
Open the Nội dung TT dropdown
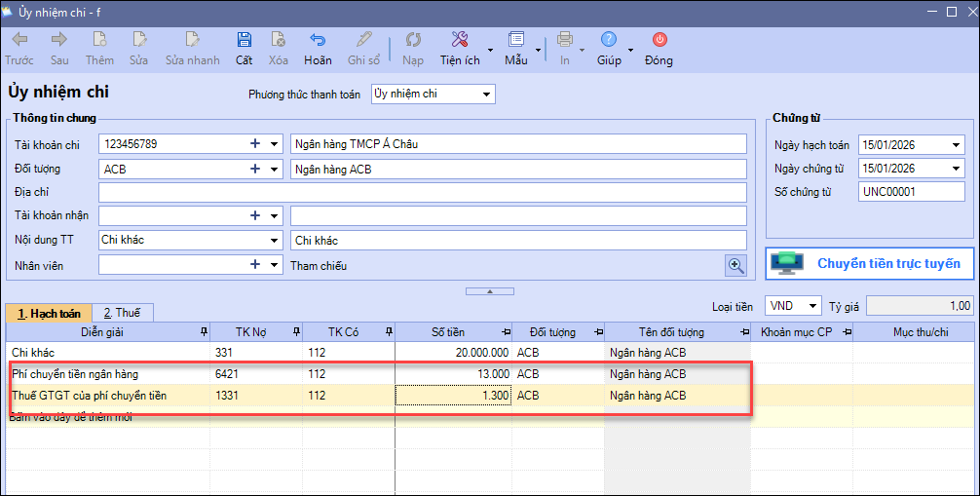(x=274, y=240)
